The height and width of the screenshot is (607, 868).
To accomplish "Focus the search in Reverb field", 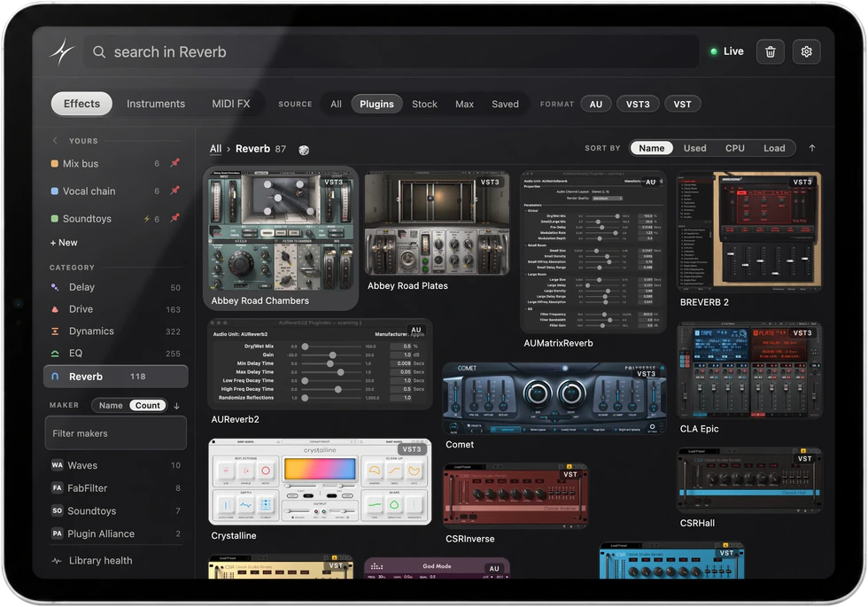I will pos(391,52).
